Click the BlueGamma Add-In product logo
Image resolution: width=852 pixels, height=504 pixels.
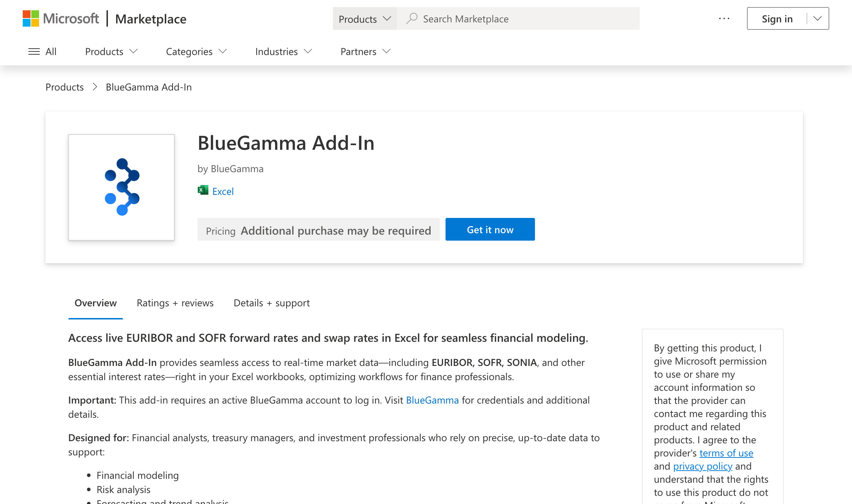[x=121, y=187]
